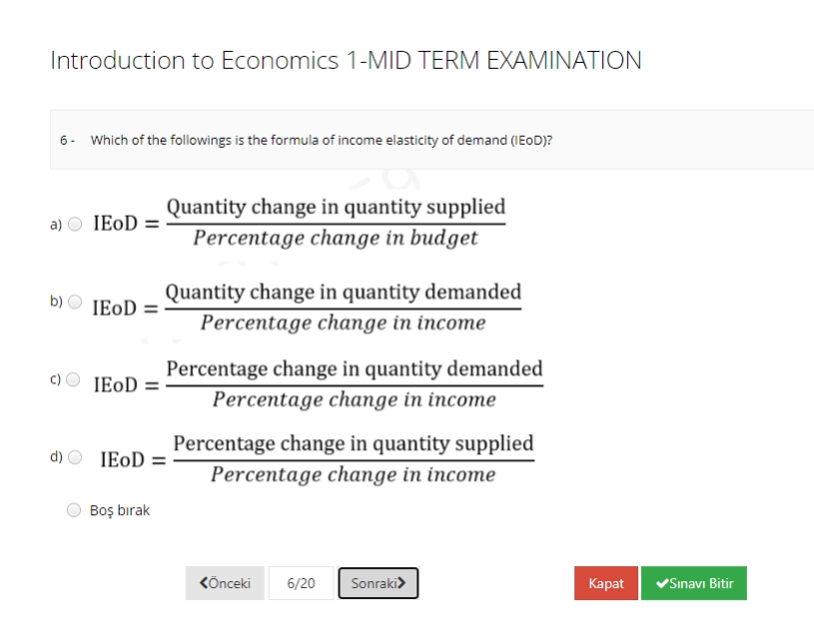Viewport: 814px width, 644px height.
Task: Click the 6/20 question number field
Action: 301,583
